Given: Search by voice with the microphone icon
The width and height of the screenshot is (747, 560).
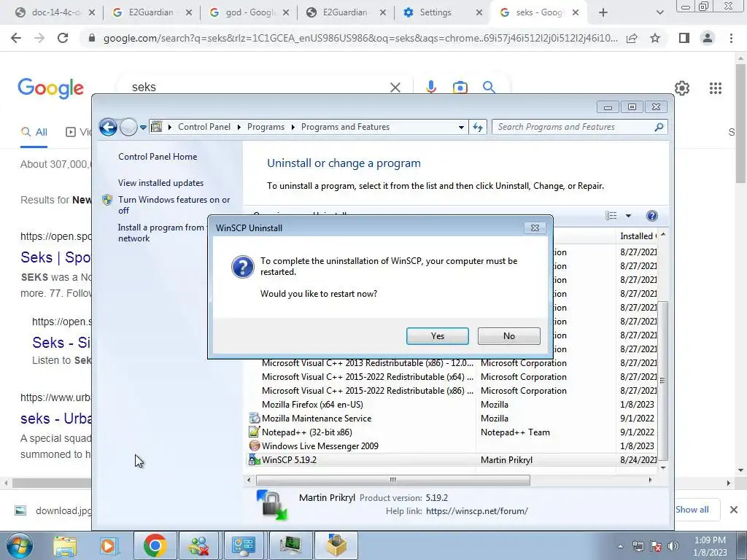Looking at the screenshot, I should pyautogui.click(x=430, y=87).
